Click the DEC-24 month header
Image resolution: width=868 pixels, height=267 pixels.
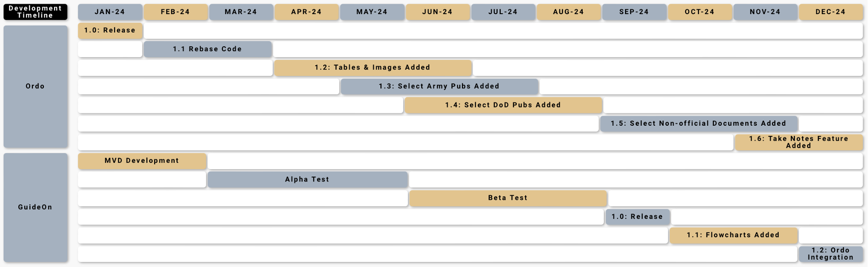point(830,12)
